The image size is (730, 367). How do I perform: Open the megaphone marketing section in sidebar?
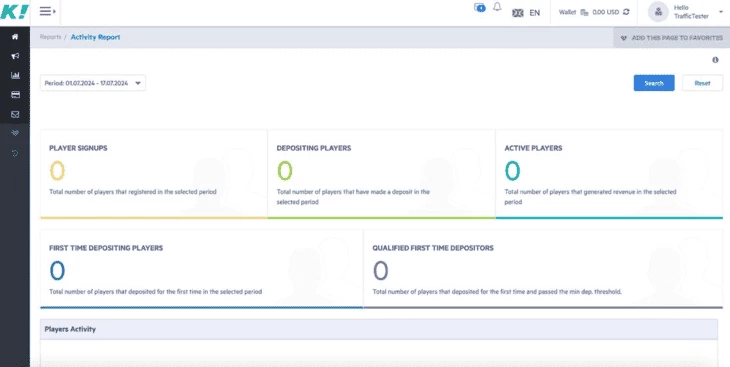tap(15, 56)
